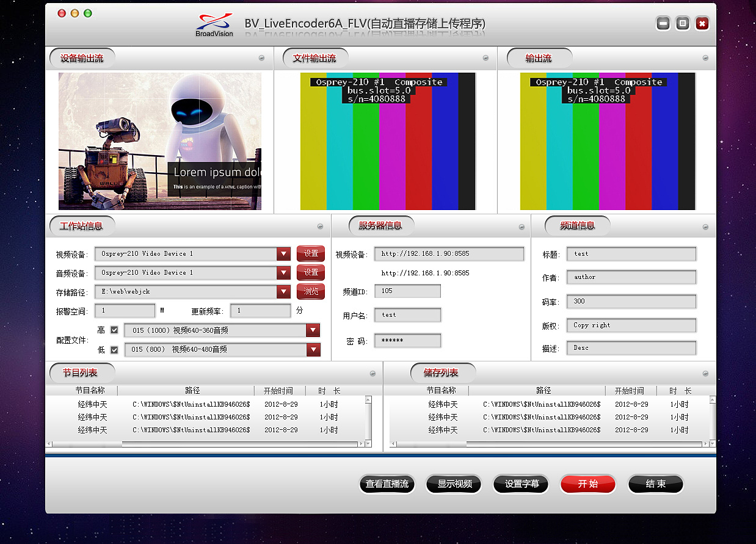Click 开始时间 column header in 储存列表

pyautogui.click(x=630, y=391)
